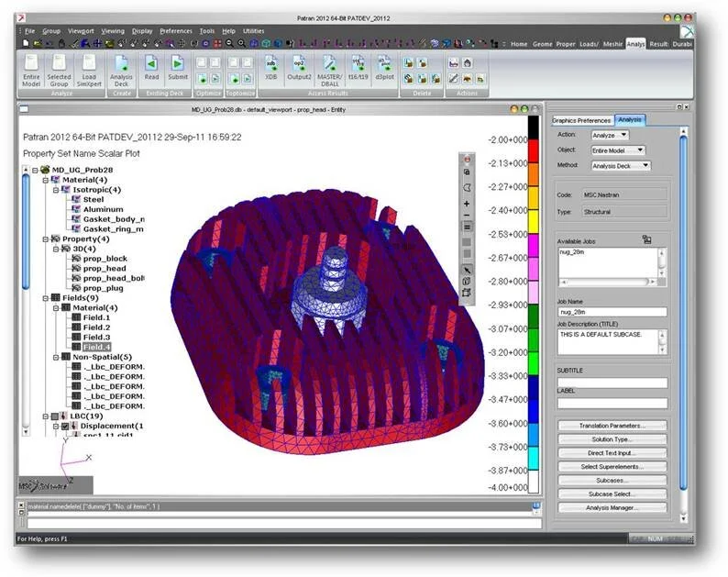Click the red swatch in color legend
Screen dimensions: 728x577
[534, 151]
